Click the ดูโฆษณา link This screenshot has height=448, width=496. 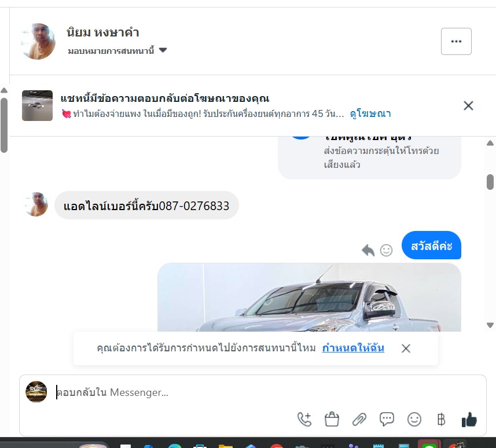(x=370, y=113)
